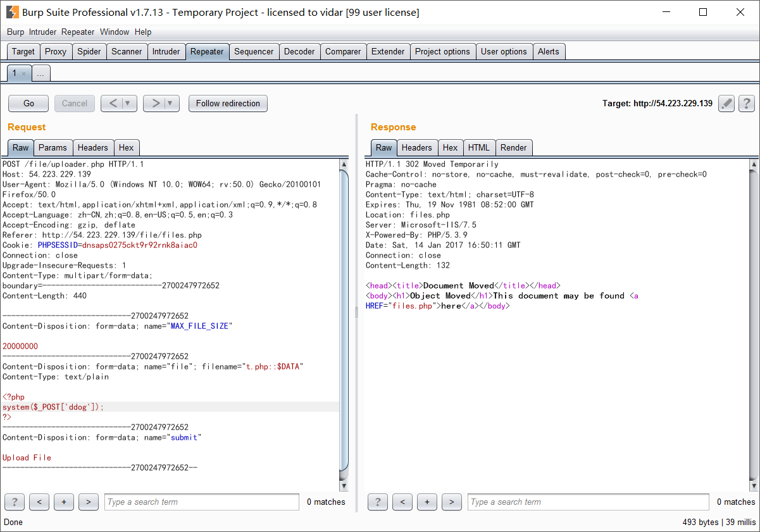Click the MAX_FILE_SIZE value 20000000
The width and height of the screenshot is (760, 532).
[20, 346]
